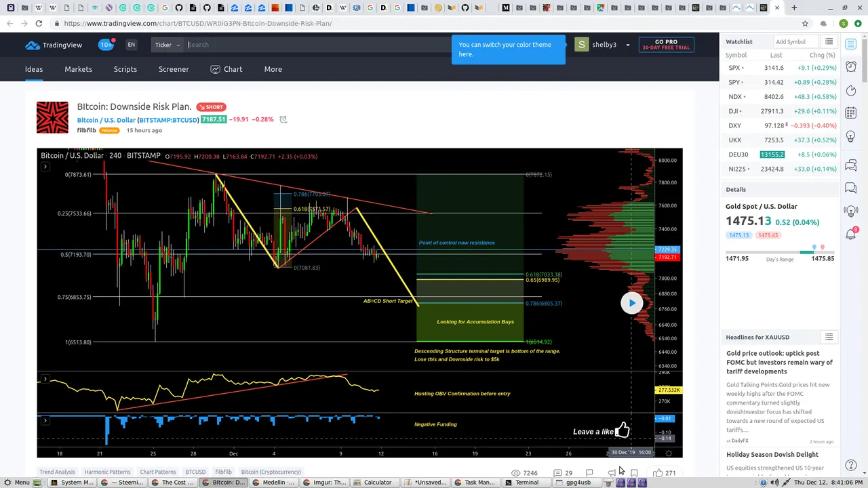
Task: Open the Chart menu item
Action: tap(226, 69)
